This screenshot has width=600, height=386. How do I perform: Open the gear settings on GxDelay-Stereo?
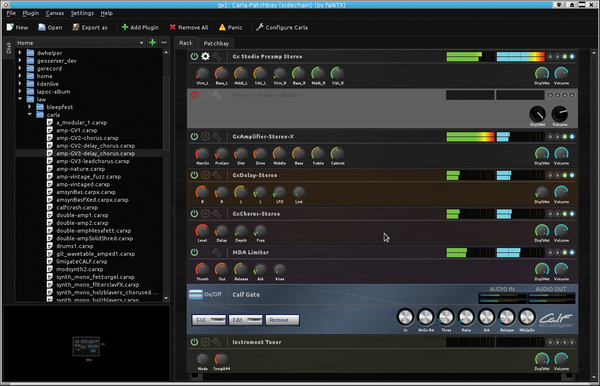[205, 175]
